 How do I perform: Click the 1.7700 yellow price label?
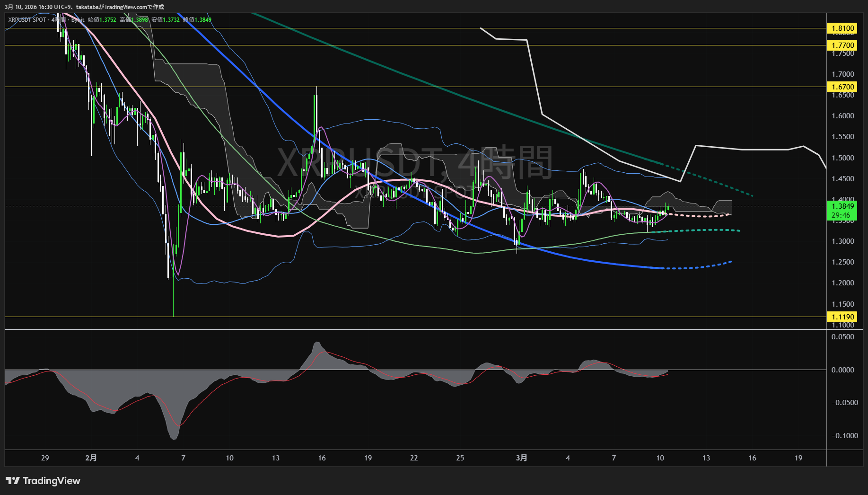pyautogui.click(x=842, y=45)
